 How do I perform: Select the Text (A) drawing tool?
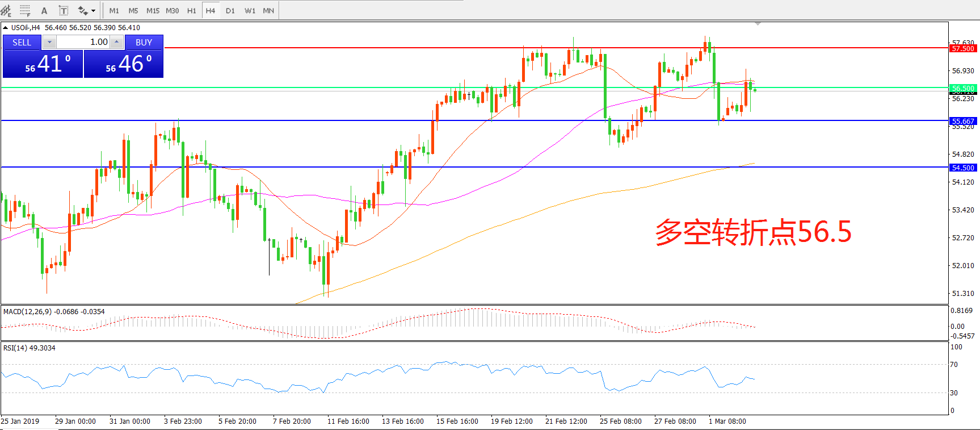point(44,10)
